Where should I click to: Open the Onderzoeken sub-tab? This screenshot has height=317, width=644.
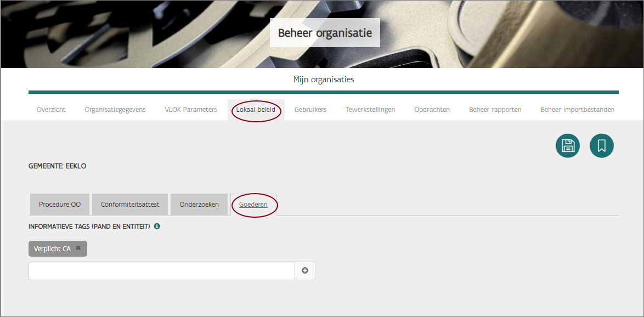[199, 205]
